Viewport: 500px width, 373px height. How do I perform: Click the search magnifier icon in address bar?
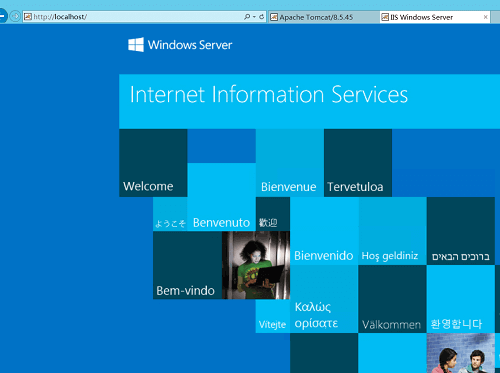point(247,17)
